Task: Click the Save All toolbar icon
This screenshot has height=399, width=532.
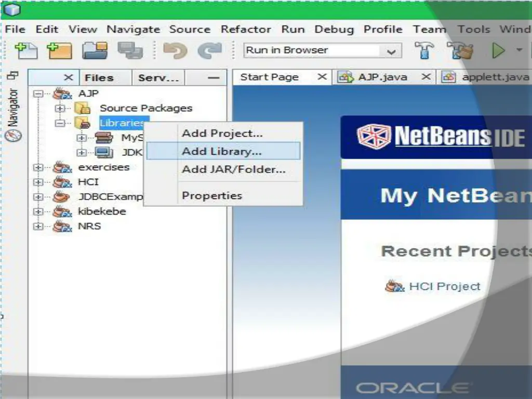Action: click(130, 51)
